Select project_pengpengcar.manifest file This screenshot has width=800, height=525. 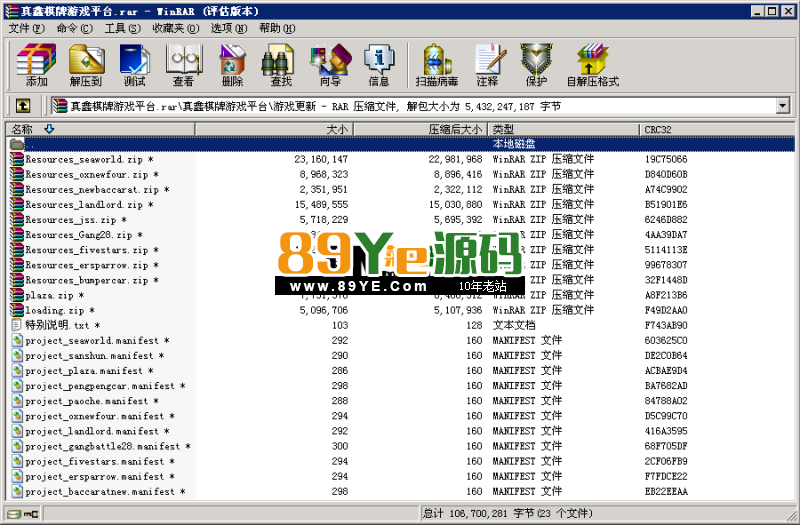pyautogui.click(x=105, y=386)
